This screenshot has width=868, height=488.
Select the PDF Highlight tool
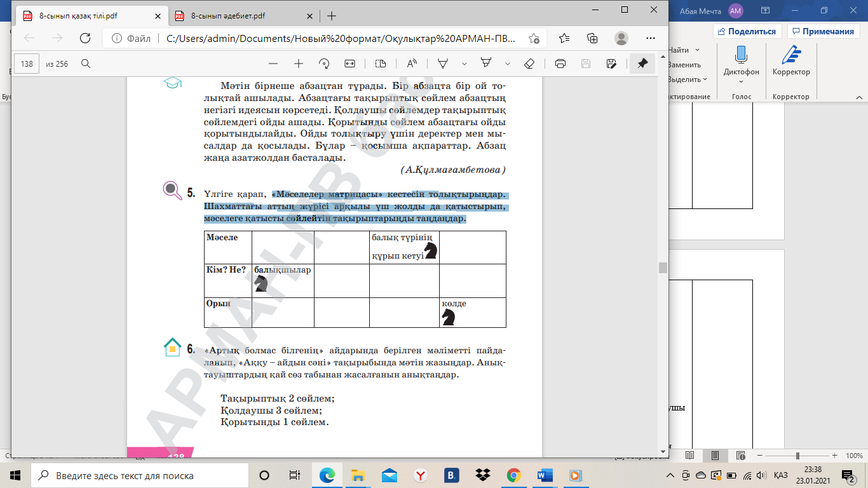coord(486,64)
